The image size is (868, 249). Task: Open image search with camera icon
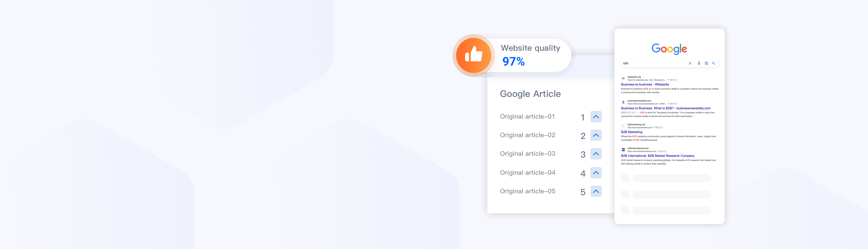pyautogui.click(x=706, y=63)
